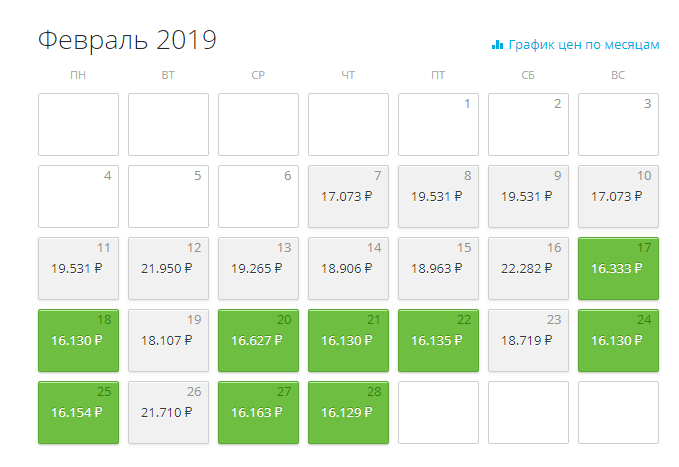This screenshot has width=679, height=467.
Task: Pick the cheapest date, February 28
Action: 348,412
